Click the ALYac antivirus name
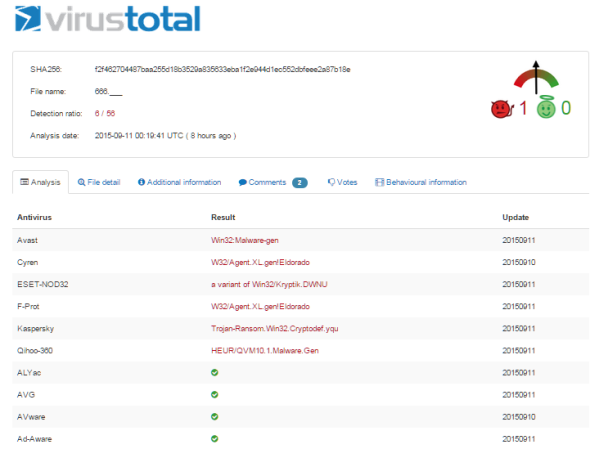600x449 pixels. [x=29, y=372]
